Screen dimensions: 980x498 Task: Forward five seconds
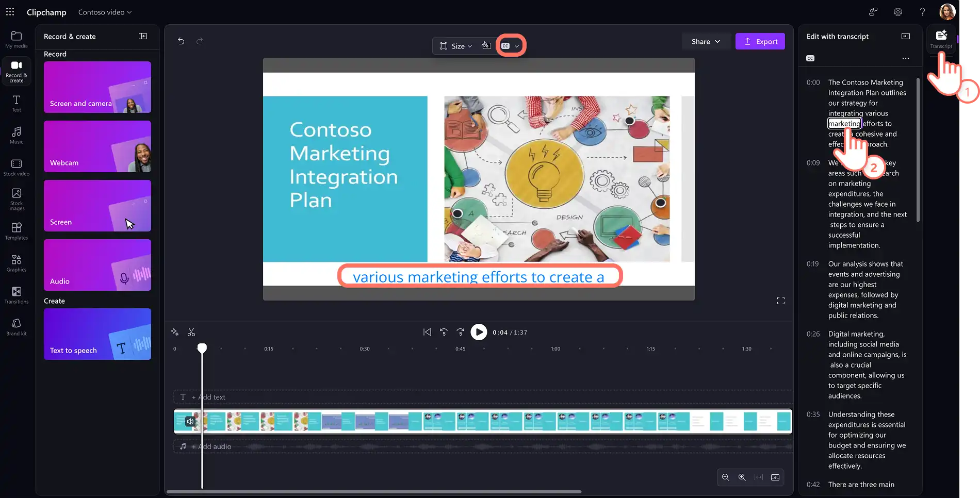click(461, 332)
